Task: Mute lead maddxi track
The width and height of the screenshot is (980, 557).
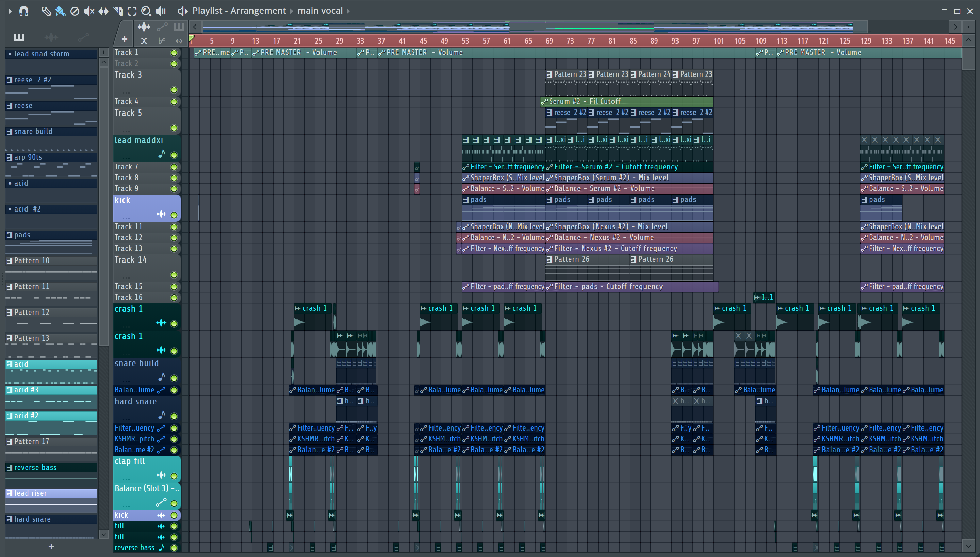Action: (x=174, y=155)
